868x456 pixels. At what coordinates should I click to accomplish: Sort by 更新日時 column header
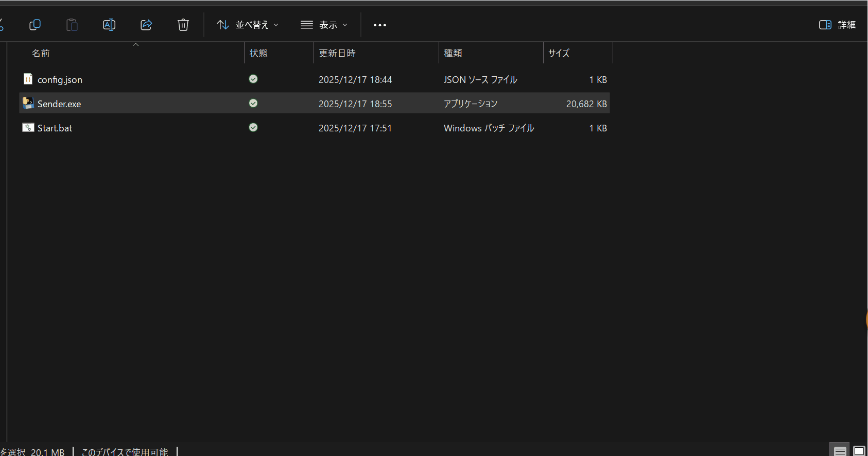(337, 53)
